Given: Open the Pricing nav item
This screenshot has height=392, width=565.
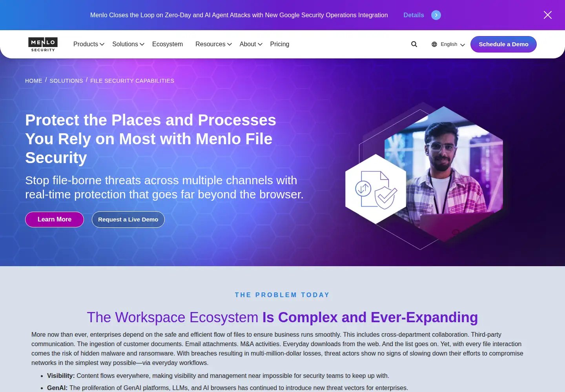Looking at the screenshot, I should (x=280, y=44).
